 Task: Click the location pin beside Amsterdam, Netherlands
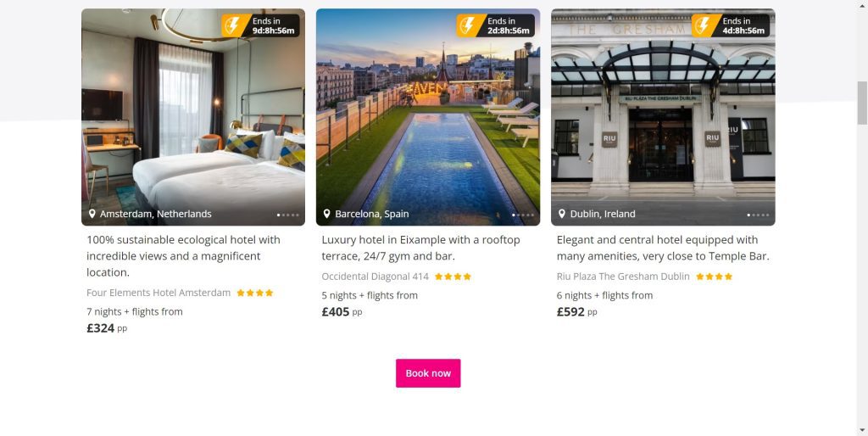pyautogui.click(x=92, y=214)
